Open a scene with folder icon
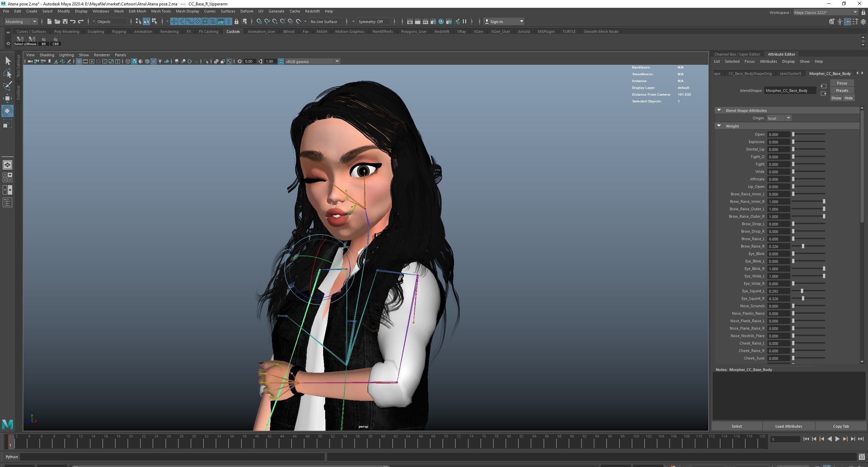The height and width of the screenshot is (467, 868). [x=57, y=21]
